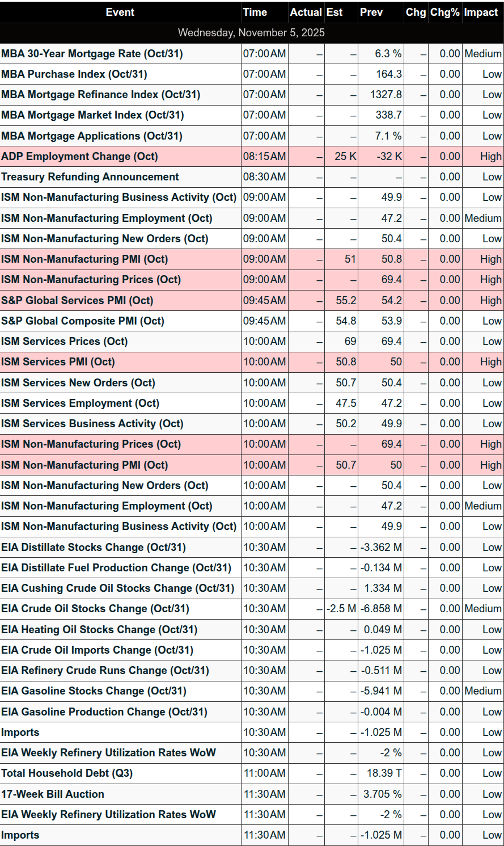Click the 17-Week Bill Auction event
This screenshot has height=846, width=504.
53,794
